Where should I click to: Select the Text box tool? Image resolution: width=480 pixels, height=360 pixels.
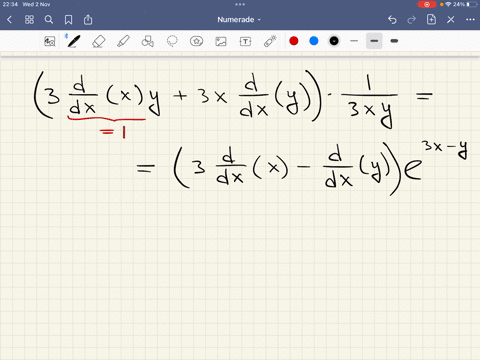click(245, 41)
